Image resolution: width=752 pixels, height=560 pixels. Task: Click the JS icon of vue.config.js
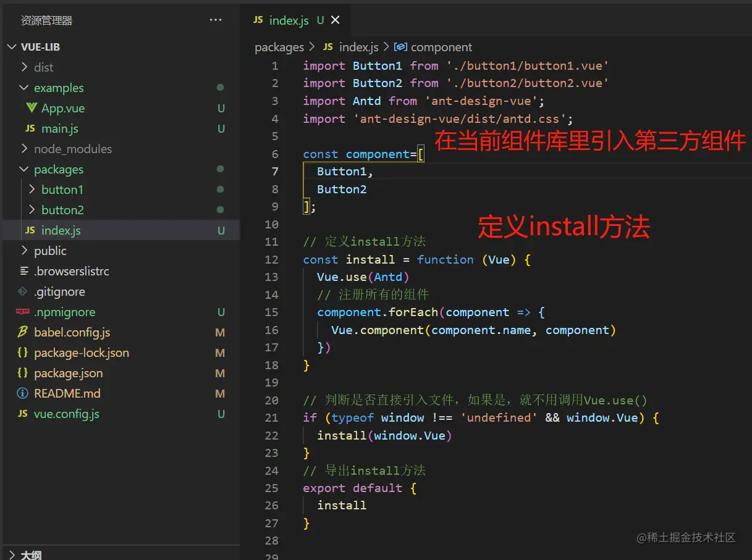(x=23, y=414)
